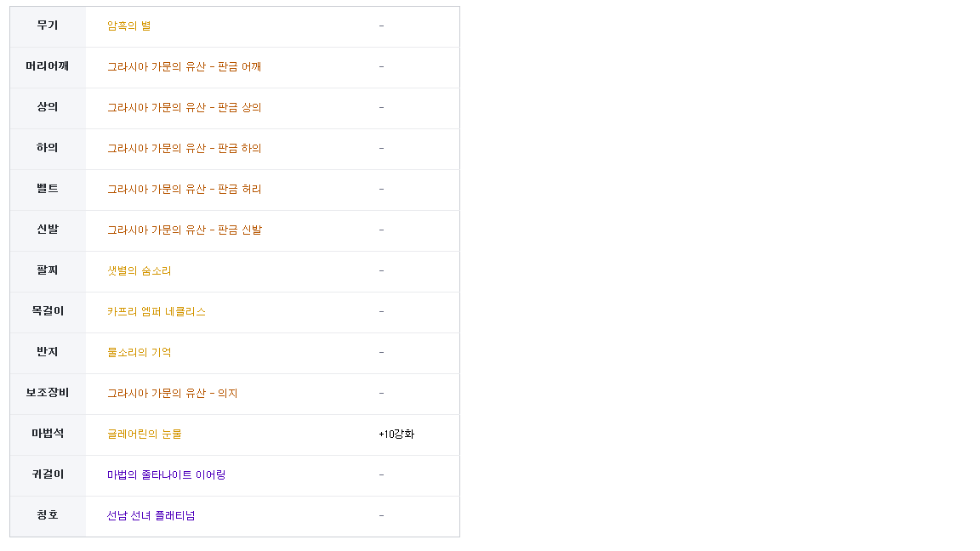
Task: Select 그라시아 가문의 유산 - 판금 신발 item
Action: 184,230
